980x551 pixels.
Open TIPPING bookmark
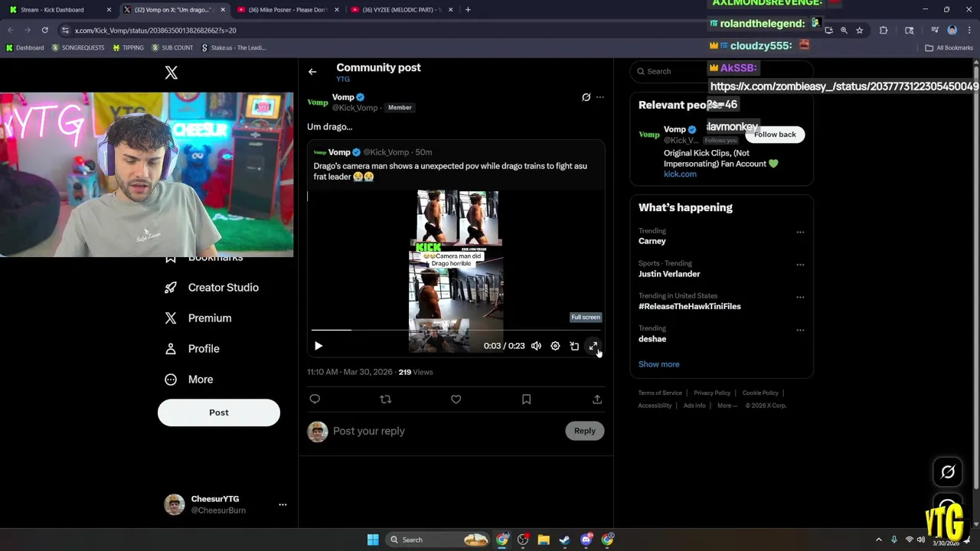pos(128,47)
